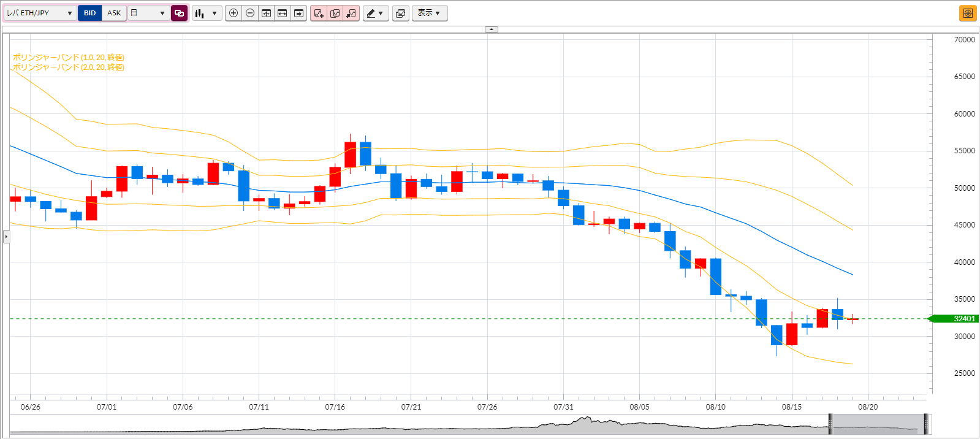This screenshot has width=980, height=439.
Task: Switch price to ASK
Action: 114,13
